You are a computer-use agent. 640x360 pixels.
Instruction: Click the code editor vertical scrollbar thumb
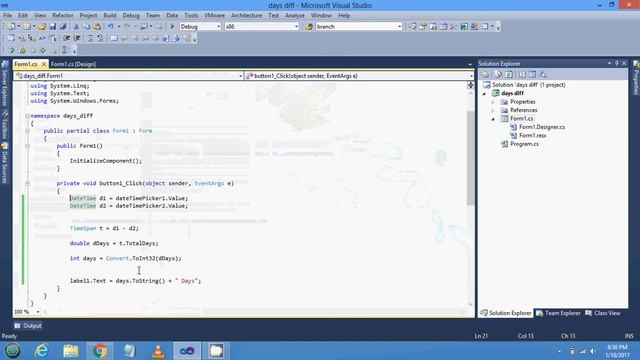click(471, 158)
